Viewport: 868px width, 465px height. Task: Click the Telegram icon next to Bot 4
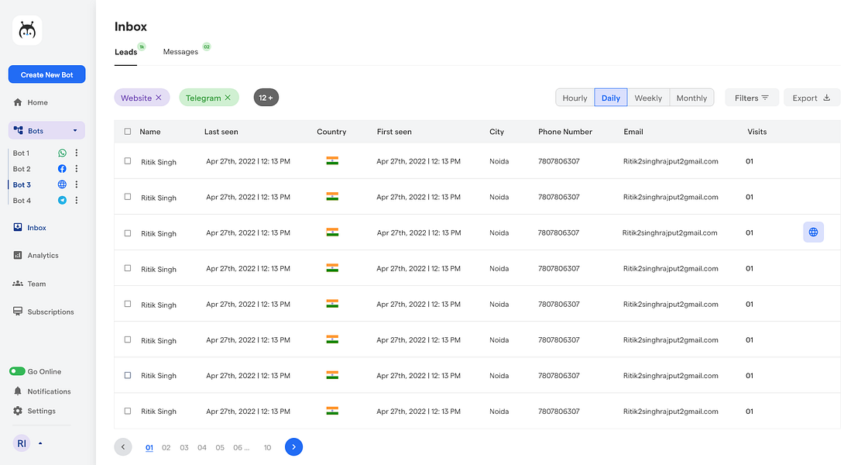pyautogui.click(x=62, y=200)
